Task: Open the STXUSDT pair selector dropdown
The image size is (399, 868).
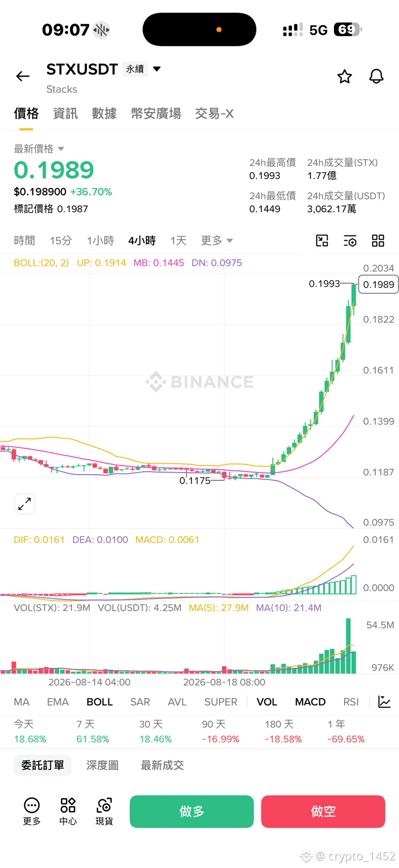Action: pyautogui.click(x=157, y=69)
